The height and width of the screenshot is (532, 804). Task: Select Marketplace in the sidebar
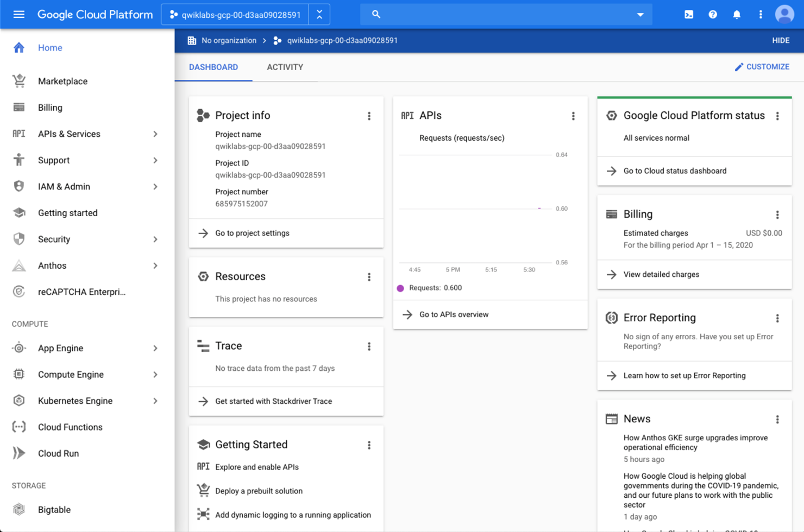pyautogui.click(x=62, y=81)
